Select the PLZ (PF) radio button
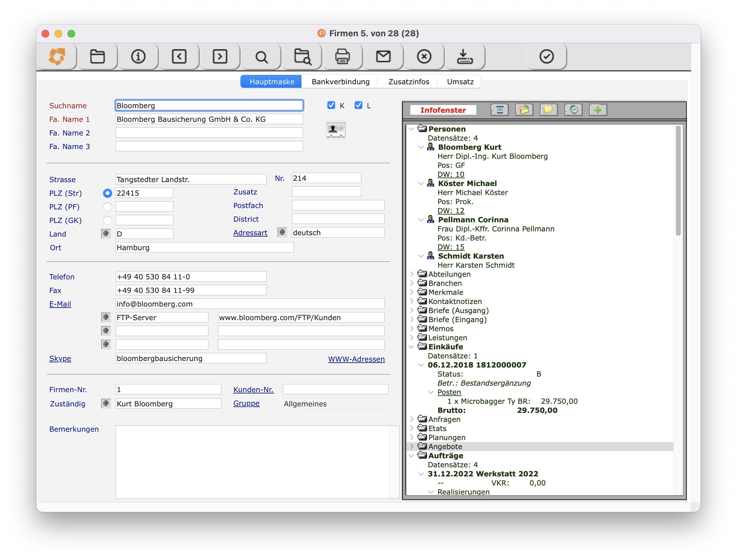 point(107,207)
